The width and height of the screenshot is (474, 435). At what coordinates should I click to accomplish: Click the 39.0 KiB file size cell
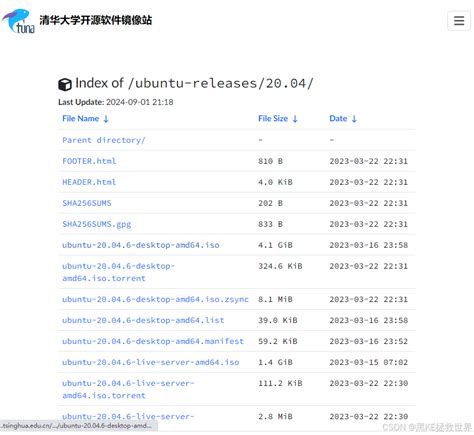pos(278,320)
